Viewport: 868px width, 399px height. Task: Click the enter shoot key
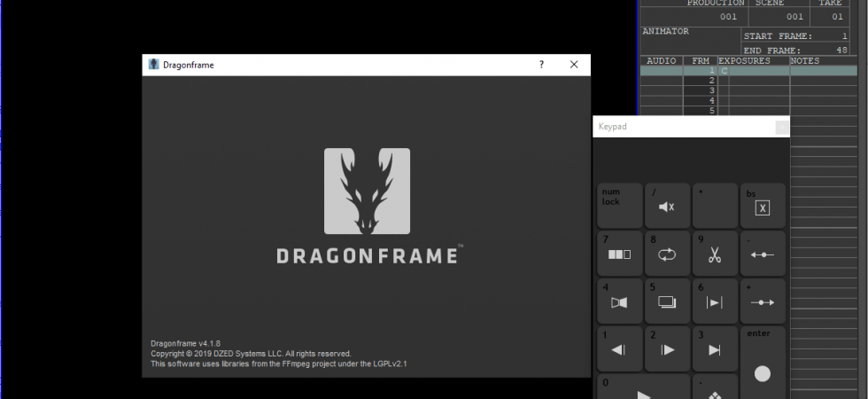(763, 363)
